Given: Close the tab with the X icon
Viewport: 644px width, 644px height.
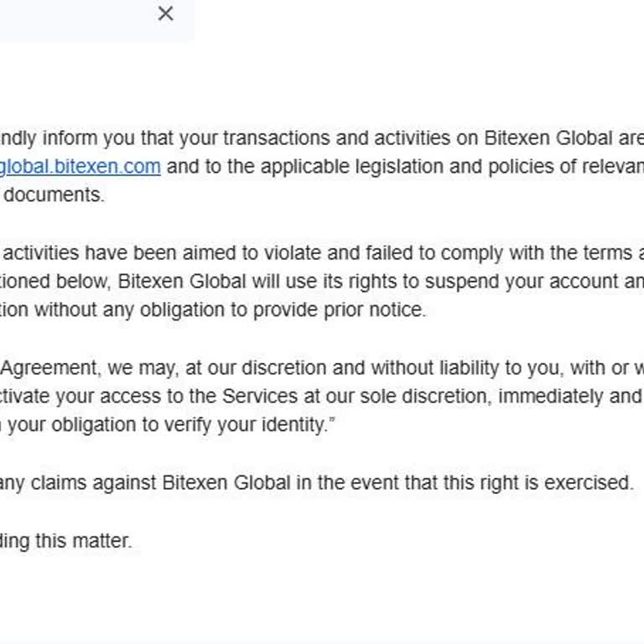Looking at the screenshot, I should tap(166, 13).
